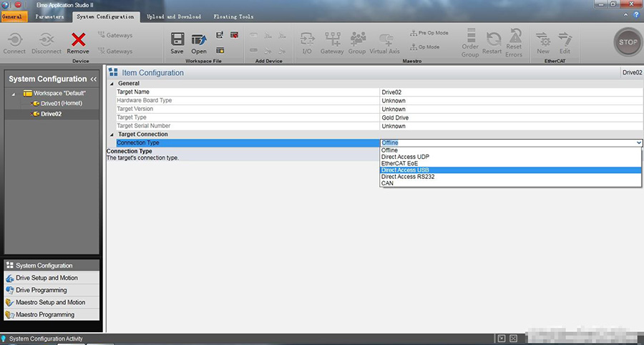Image resolution: width=644 pixels, height=345 pixels.
Task: Collapse the System Configuration side panel
Action: point(93,79)
